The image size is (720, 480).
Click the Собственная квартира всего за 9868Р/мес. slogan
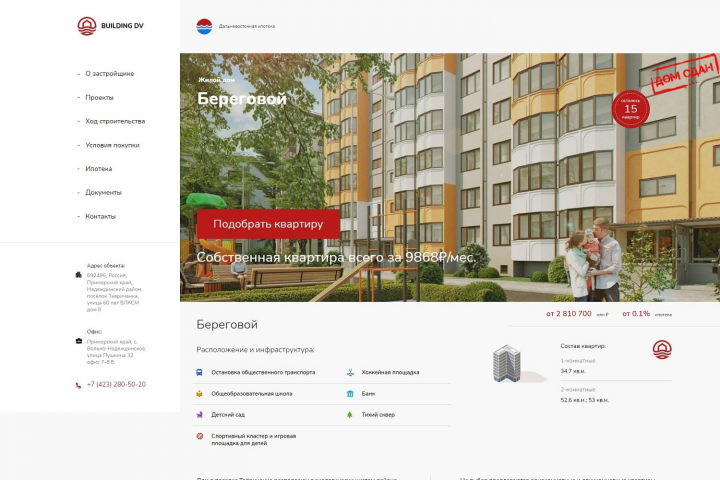pyautogui.click(x=336, y=258)
